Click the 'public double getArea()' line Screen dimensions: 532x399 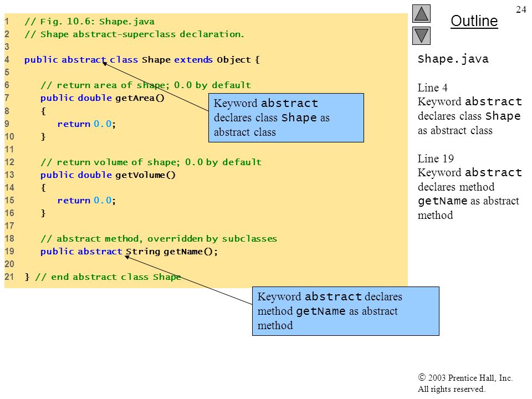point(102,98)
